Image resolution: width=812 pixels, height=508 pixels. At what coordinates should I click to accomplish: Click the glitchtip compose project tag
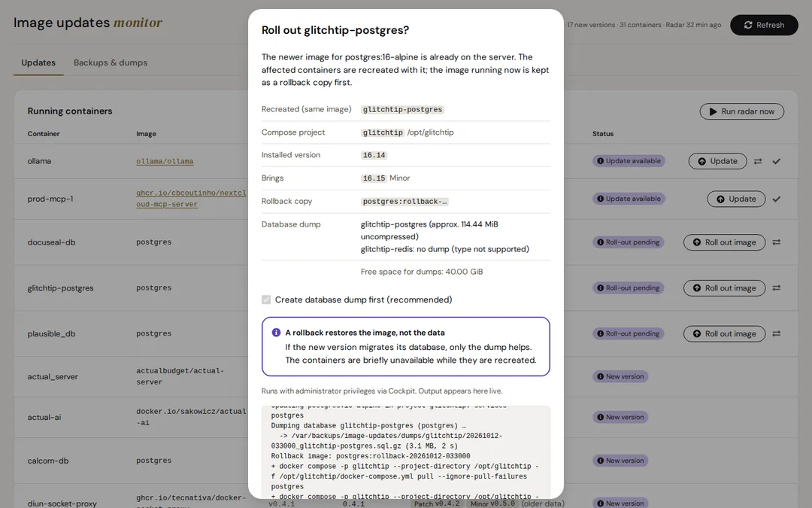coord(383,132)
